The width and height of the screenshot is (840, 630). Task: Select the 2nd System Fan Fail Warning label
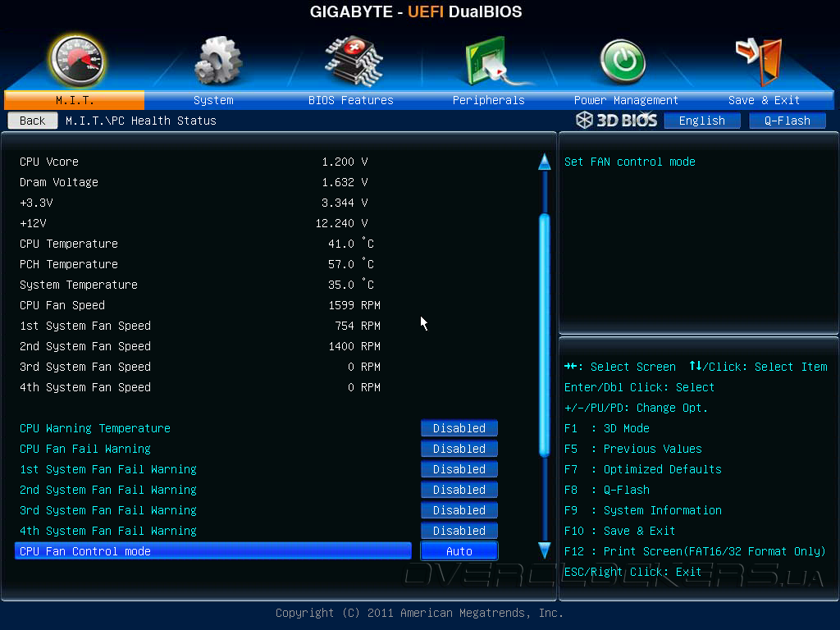[108, 490]
